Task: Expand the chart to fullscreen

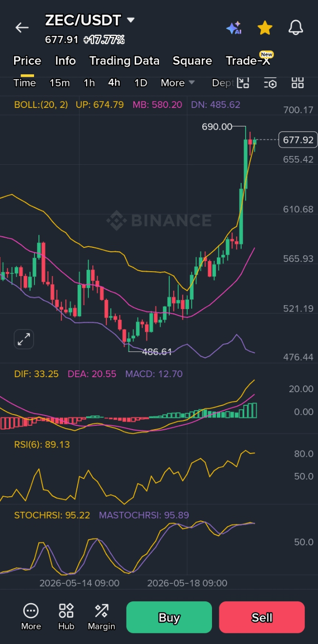Action: [x=24, y=339]
